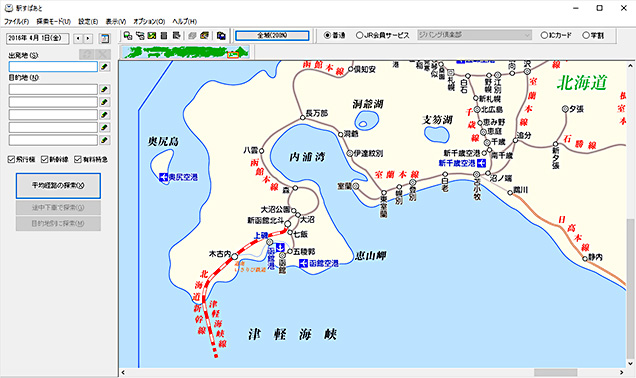
Task: Select 木古内 station on the map
Action: tap(234, 257)
